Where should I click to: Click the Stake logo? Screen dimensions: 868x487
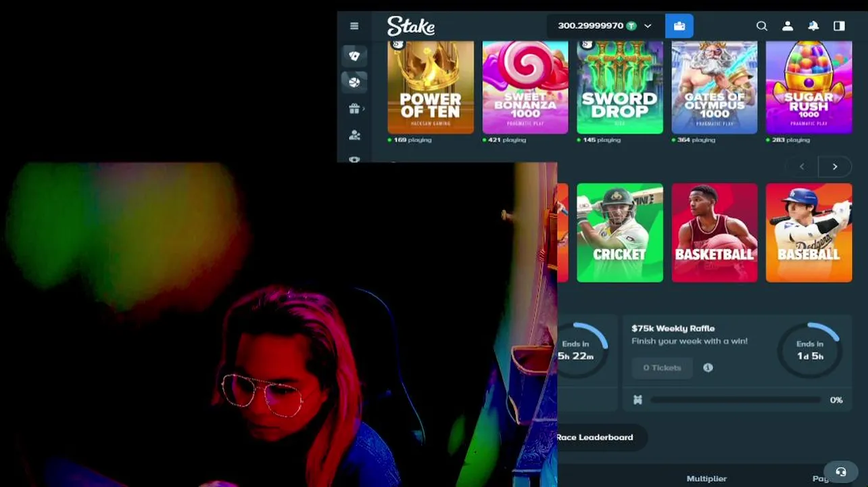(x=411, y=26)
